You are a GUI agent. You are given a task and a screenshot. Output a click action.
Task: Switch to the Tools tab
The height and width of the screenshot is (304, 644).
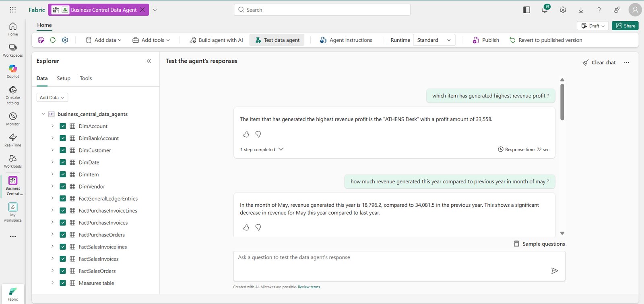86,78
